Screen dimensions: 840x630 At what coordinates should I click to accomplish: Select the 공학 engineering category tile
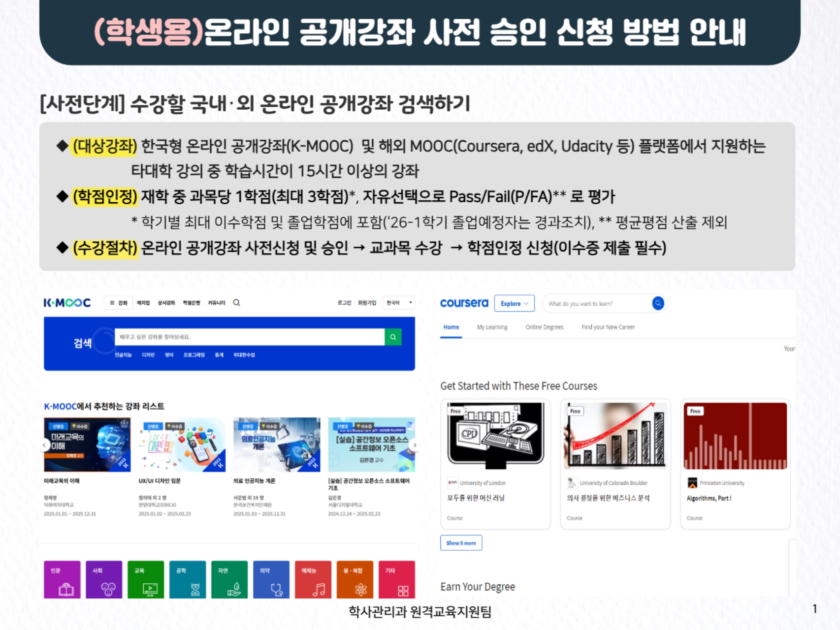coord(188,579)
